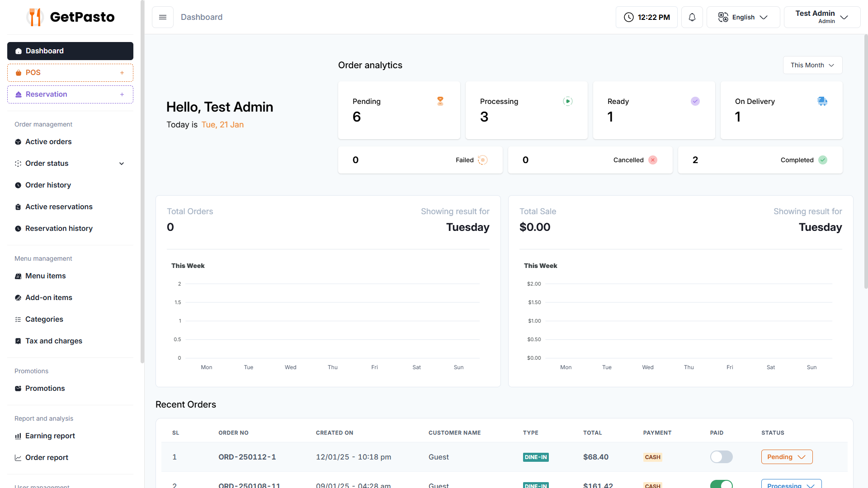Click the GetPasto fork logo
This screenshot has height=488, width=868.
coord(35,17)
